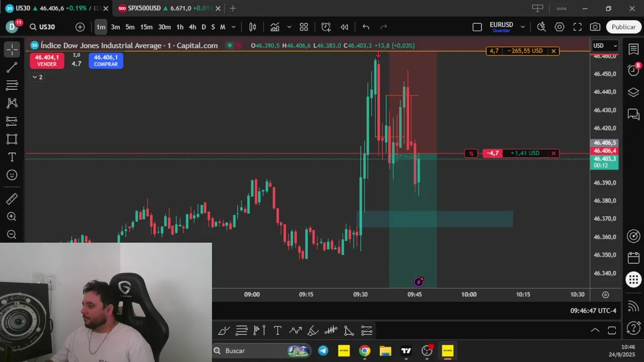Switch to the 1h timeframe
This screenshot has width=644, height=362.
pyautogui.click(x=180, y=27)
